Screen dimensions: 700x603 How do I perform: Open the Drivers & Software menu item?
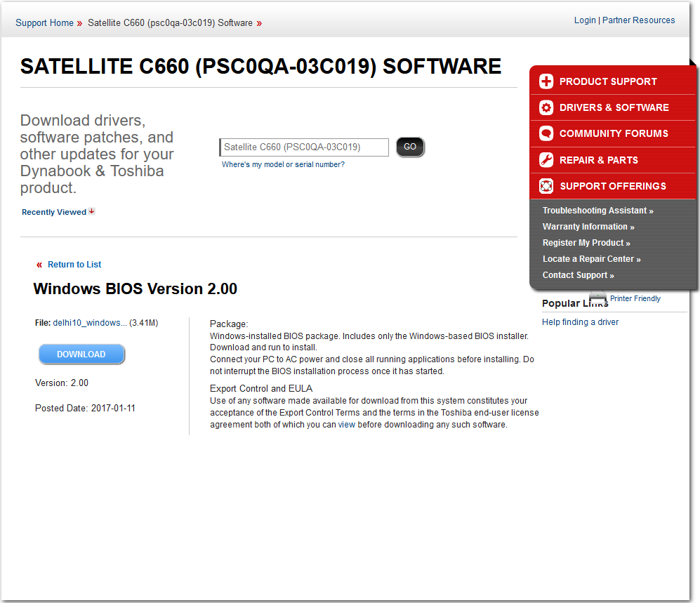(612, 107)
